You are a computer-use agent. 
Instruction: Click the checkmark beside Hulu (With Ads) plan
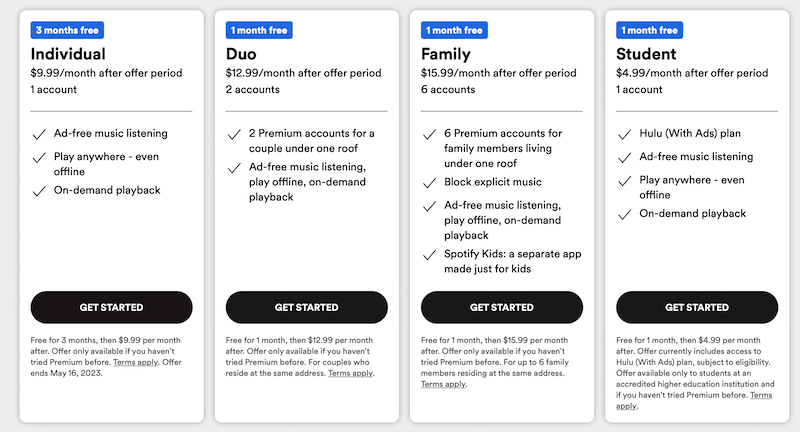click(624, 133)
